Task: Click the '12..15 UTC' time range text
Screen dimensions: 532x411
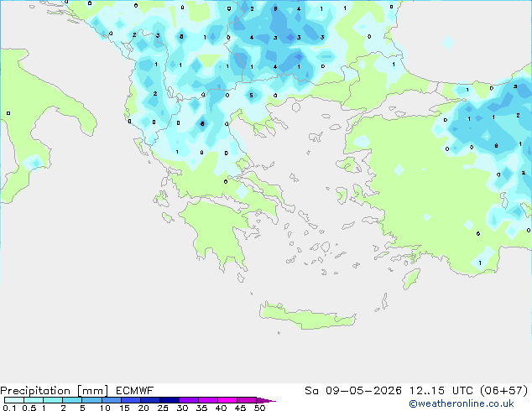Action: pos(441,391)
